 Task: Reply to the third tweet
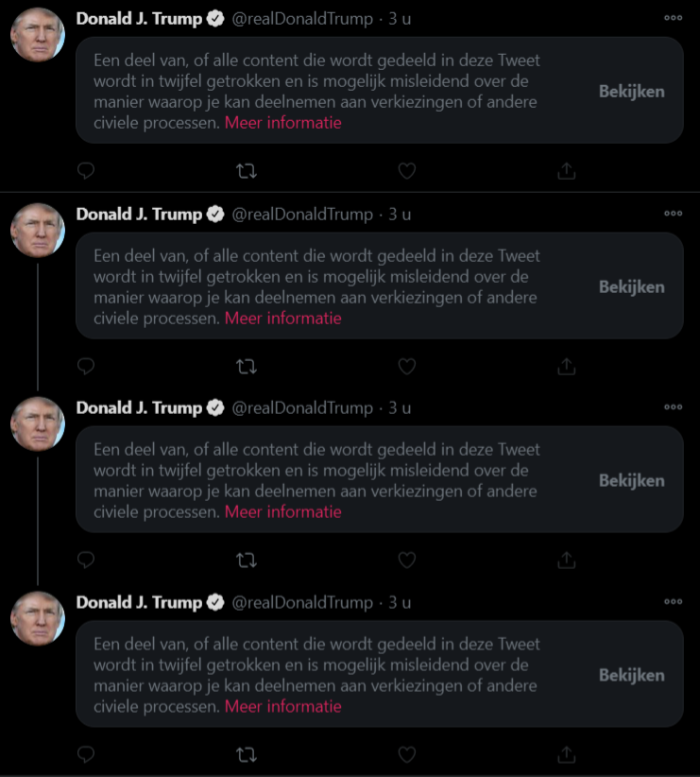pyautogui.click(x=86, y=560)
